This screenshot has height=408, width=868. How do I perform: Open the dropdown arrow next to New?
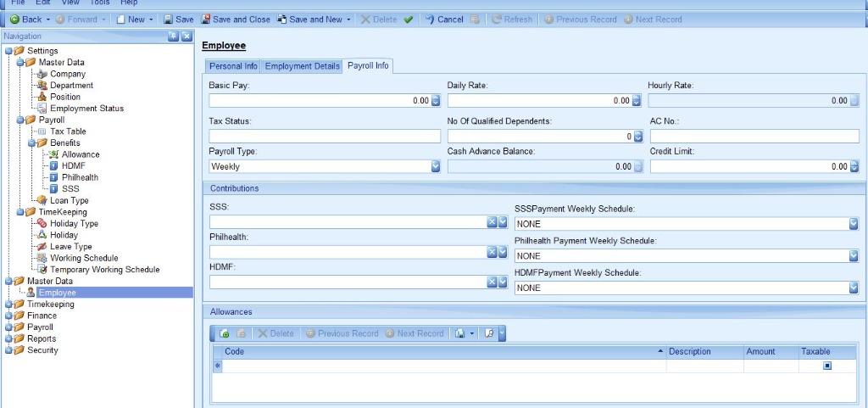pos(152,20)
